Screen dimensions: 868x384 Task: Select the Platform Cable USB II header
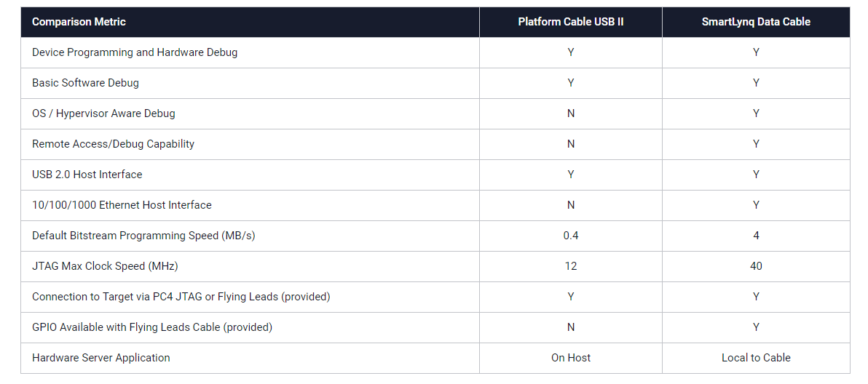[x=570, y=22]
